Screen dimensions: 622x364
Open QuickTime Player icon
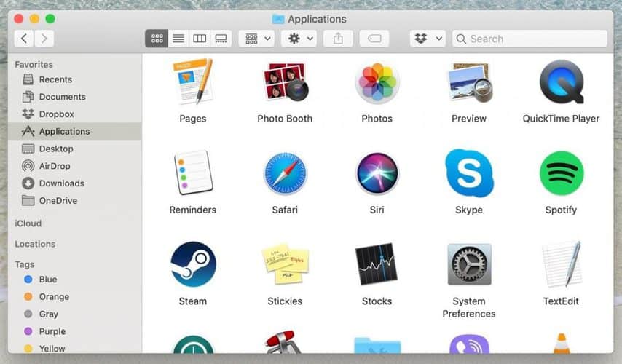[562, 82]
